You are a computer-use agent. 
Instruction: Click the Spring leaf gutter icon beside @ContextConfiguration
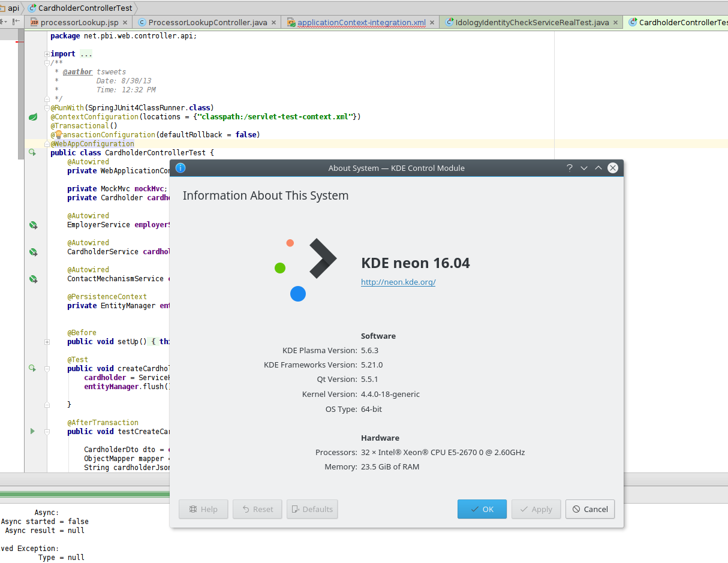click(x=33, y=117)
